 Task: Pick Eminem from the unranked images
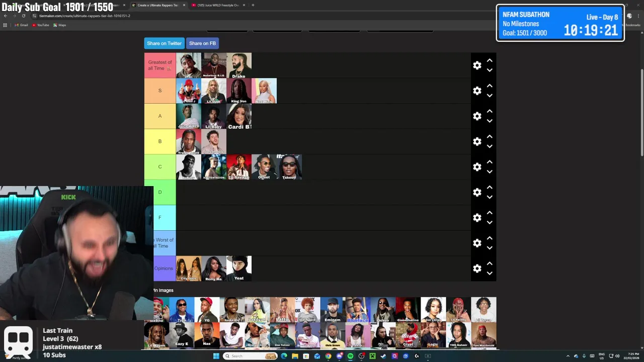tap(333, 310)
